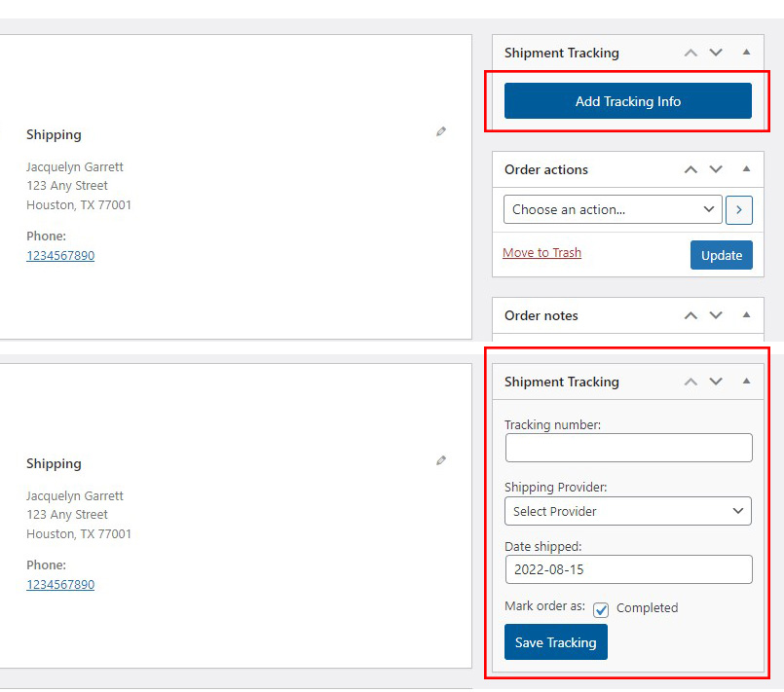This screenshot has height=692, width=784.
Task: Click the Move to Trash link
Action: (x=541, y=253)
